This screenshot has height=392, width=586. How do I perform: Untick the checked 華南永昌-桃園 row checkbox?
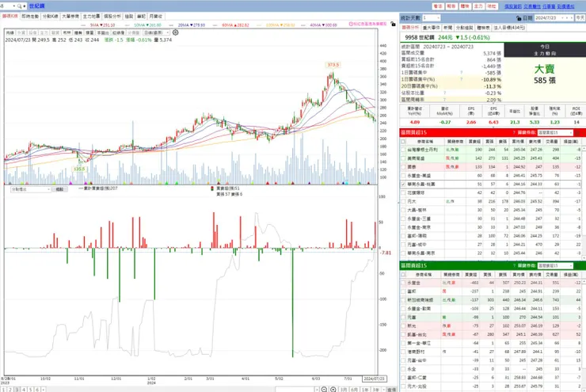[403, 185]
